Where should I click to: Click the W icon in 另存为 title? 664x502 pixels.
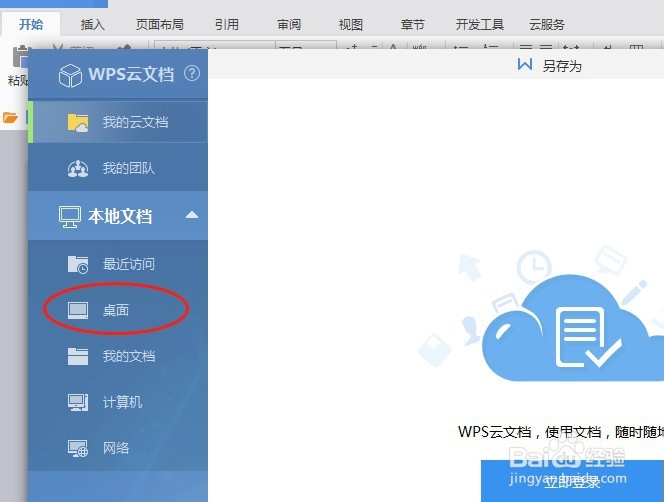[x=525, y=65]
